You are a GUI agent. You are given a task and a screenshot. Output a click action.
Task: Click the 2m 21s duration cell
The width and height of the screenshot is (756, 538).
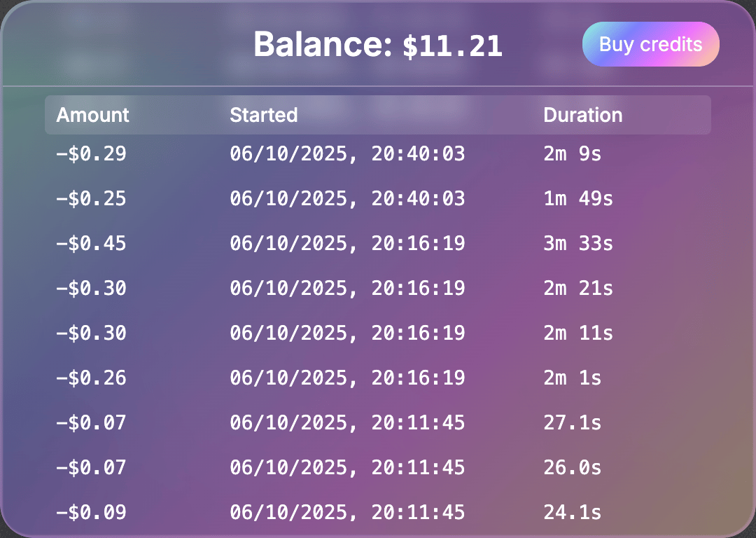pos(577,288)
